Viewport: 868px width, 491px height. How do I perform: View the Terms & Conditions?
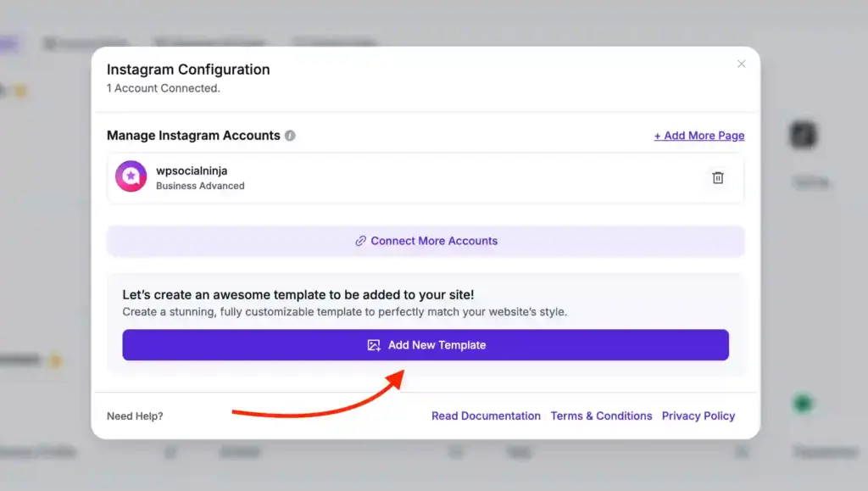pos(601,416)
